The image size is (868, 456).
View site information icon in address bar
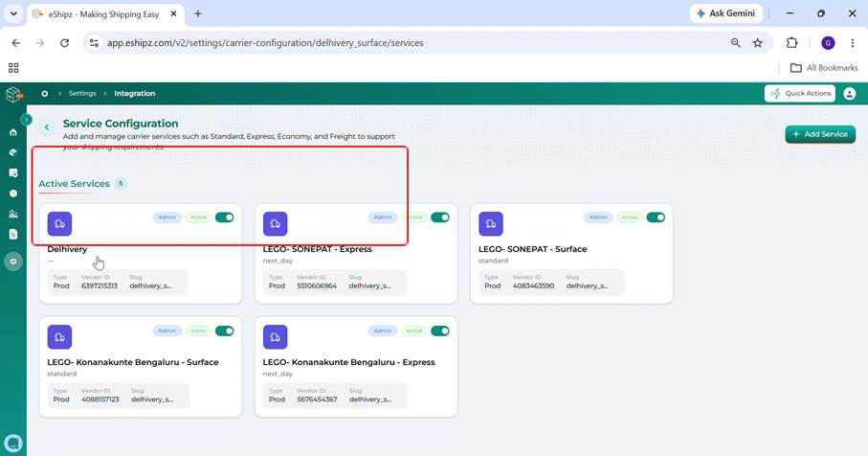[x=94, y=43]
